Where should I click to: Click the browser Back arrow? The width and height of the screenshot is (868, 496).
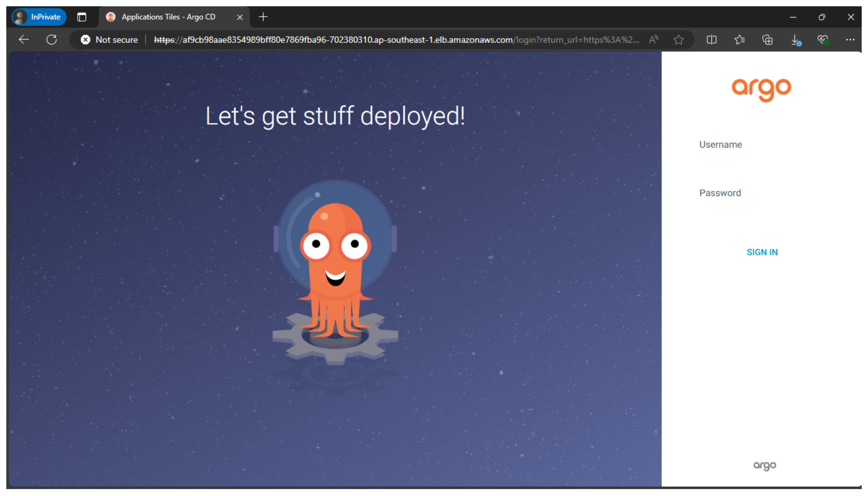[x=24, y=39]
